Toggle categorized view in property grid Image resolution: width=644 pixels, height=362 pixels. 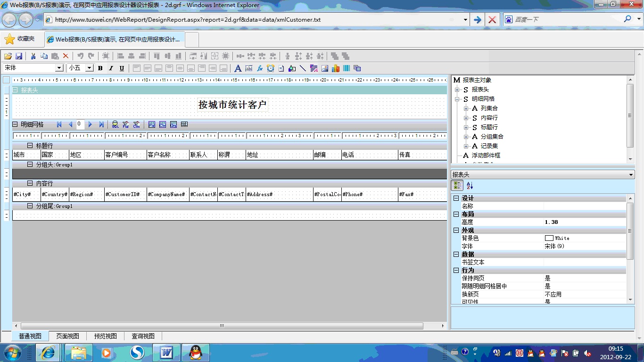(457, 186)
